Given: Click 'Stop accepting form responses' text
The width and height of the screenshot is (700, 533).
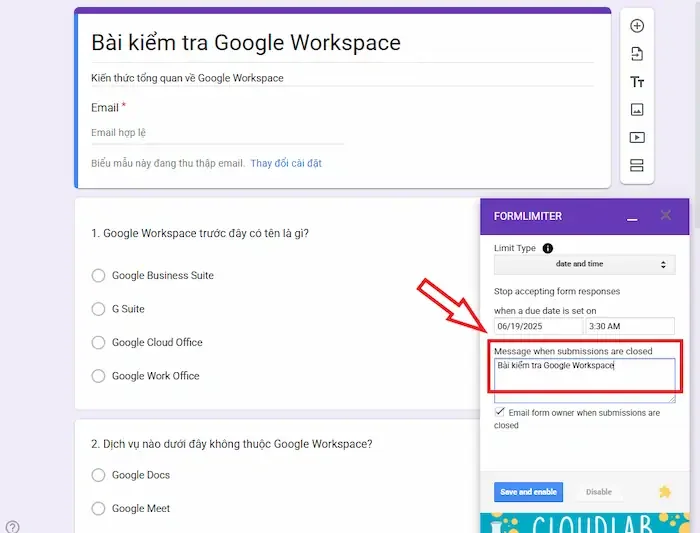Looking at the screenshot, I should click(x=557, y=291).
